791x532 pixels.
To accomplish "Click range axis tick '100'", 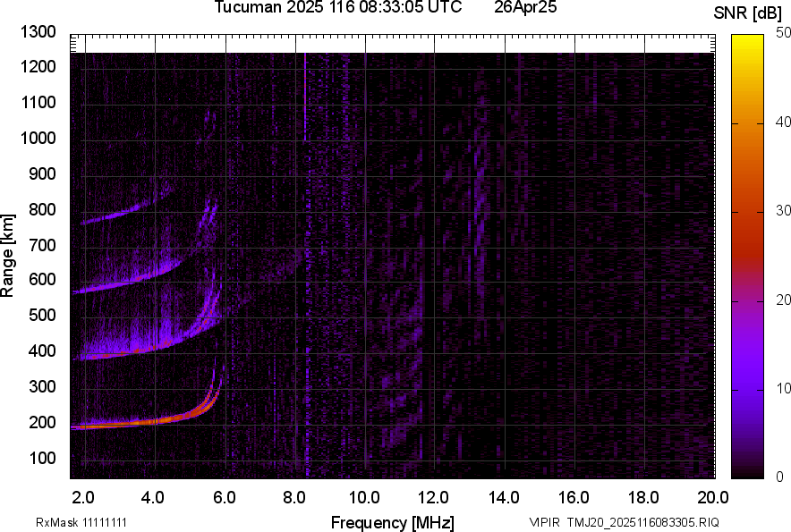I will click(x=42, y=458).
